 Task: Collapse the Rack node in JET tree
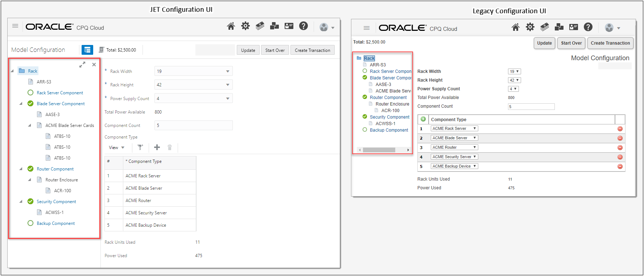pos(12,71)
